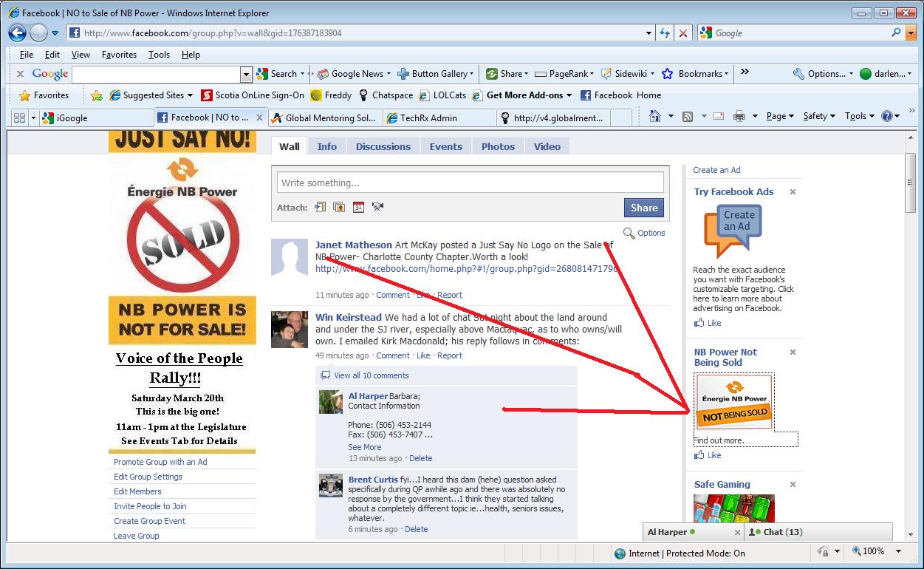Open View all 10 comments
This screenshot has height=569, width=924.
pyautogui.click(x=371, y=375)
